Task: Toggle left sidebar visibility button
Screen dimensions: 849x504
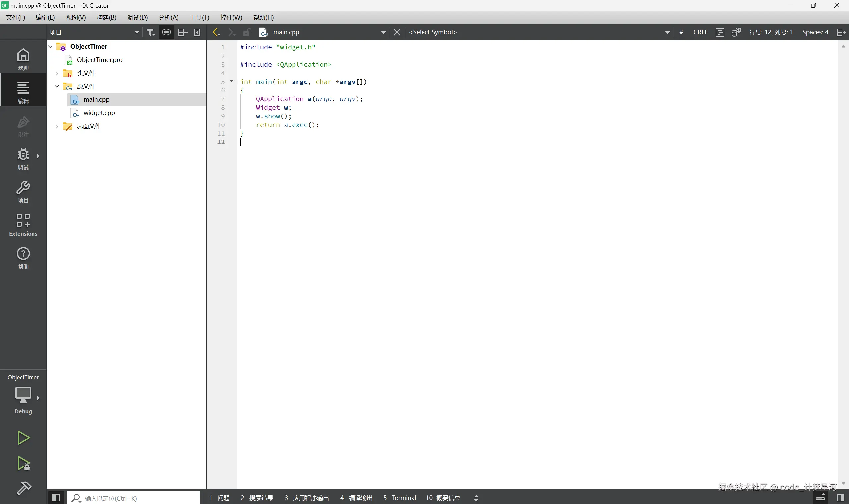Action: click(56, 498)
